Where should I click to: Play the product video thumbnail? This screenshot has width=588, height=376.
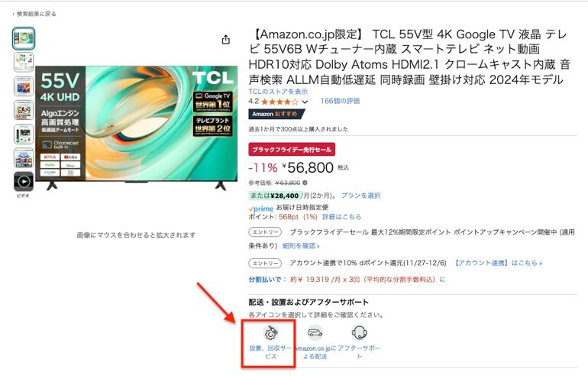point(24,182)
